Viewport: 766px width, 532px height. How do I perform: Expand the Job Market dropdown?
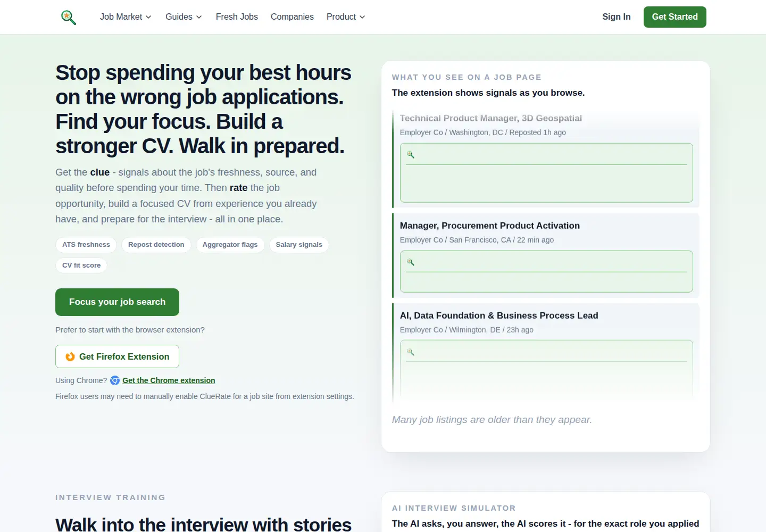[126, 17]
